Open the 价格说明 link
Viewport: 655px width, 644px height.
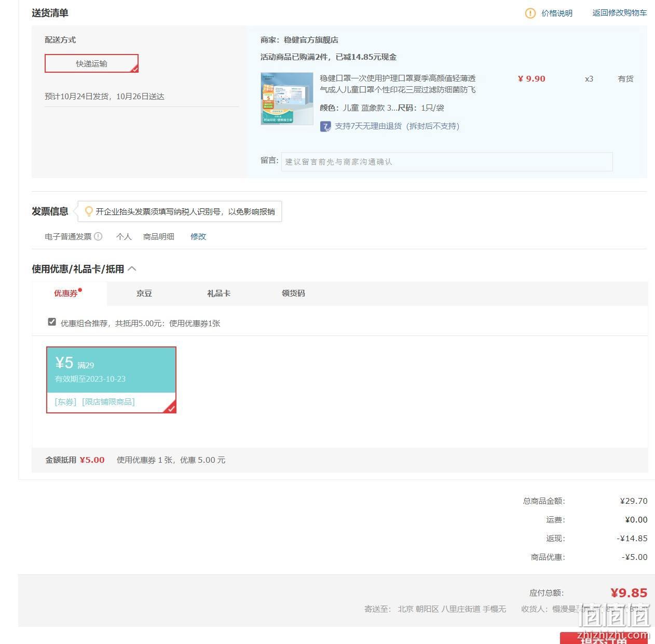click(x=557, y=13)
